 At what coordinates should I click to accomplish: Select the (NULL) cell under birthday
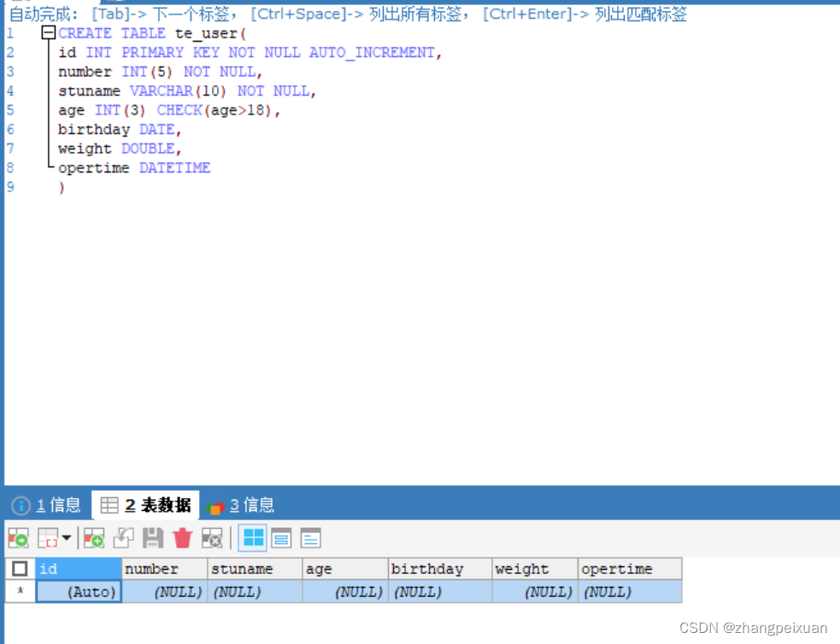pyautogui.click(x=440, y=592)
